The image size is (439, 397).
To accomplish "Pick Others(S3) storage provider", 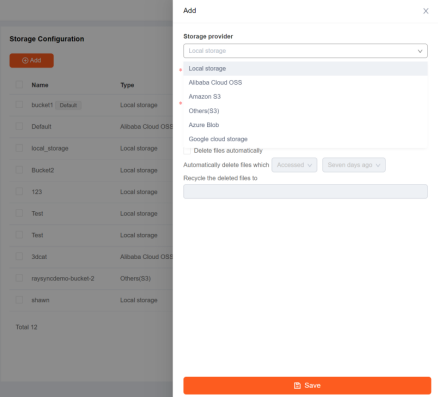I will (305, 111).
